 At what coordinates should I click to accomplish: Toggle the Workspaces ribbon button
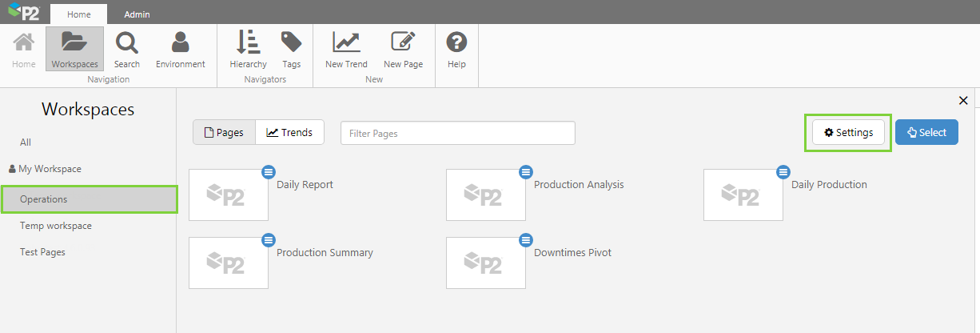coord(74,49)
